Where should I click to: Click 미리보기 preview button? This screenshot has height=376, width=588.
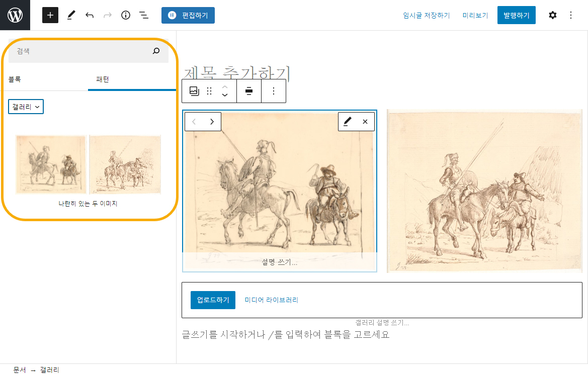tap(475, 16)
